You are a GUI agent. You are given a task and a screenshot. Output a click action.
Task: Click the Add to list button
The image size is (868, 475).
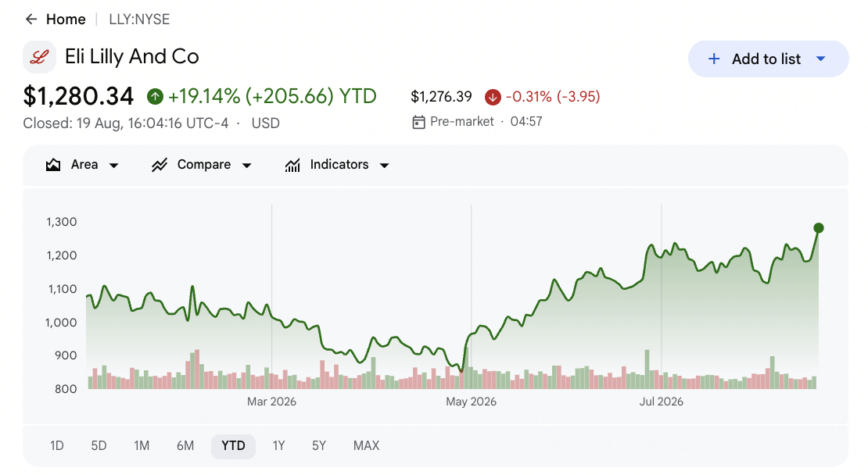[769, 59]
